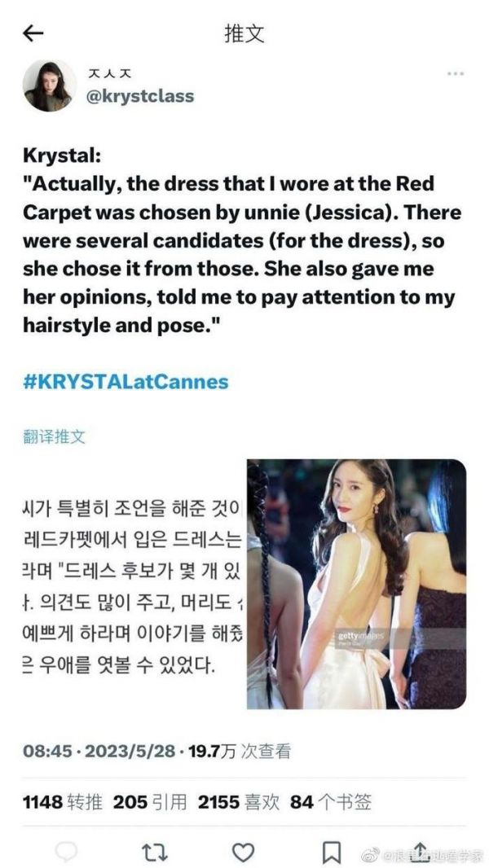Retweet using the arrows icon
Image resolution: width=489 pixels, height=868 pixels.
[x=155, y=853]
